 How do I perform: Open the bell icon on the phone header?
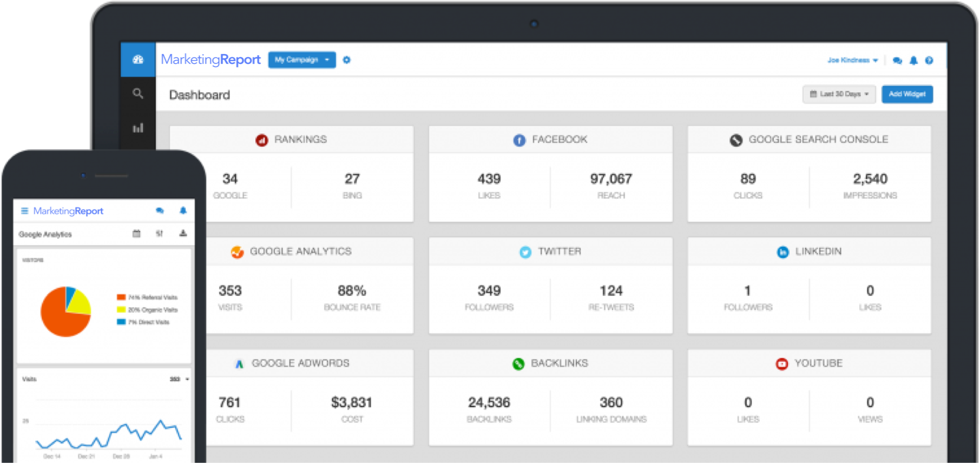[x=183, y=210]
